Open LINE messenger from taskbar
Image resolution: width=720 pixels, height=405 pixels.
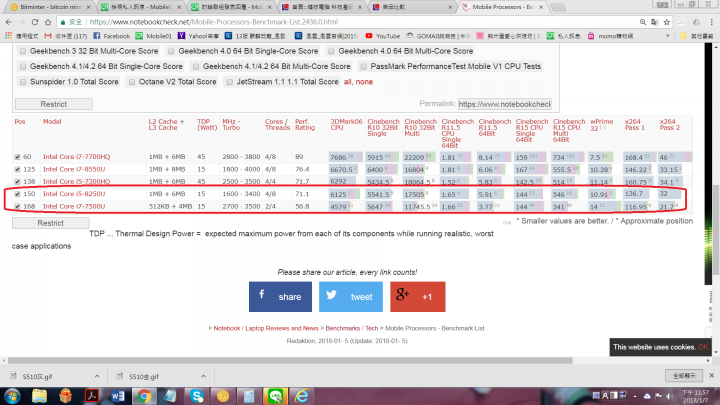[x=276, y=396]
